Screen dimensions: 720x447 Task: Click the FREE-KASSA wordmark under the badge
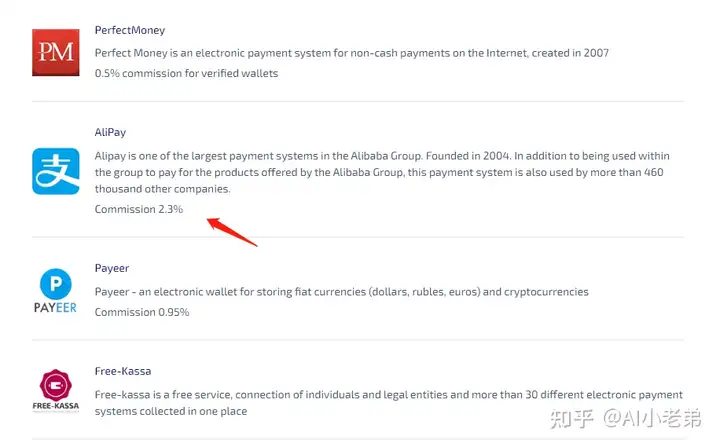coord(56,406)
